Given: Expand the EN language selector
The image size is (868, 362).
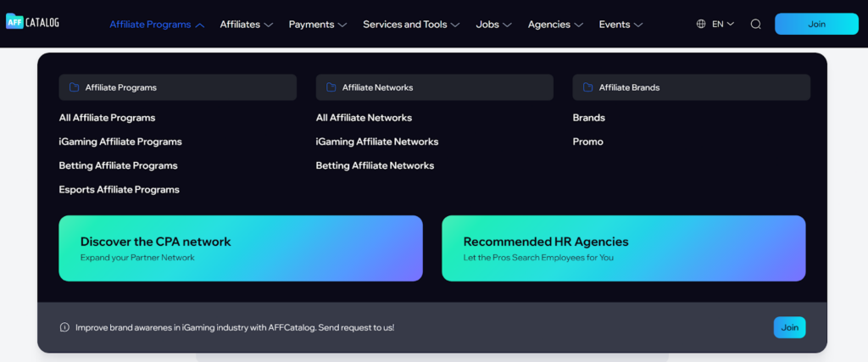Looking at the screenshot, I should (723, 24).
